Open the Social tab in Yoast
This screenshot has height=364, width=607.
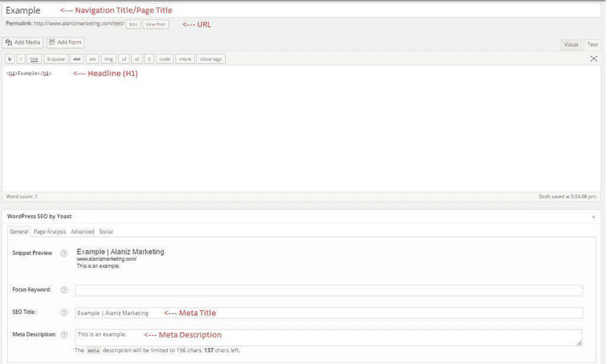(x=106, y=232)
